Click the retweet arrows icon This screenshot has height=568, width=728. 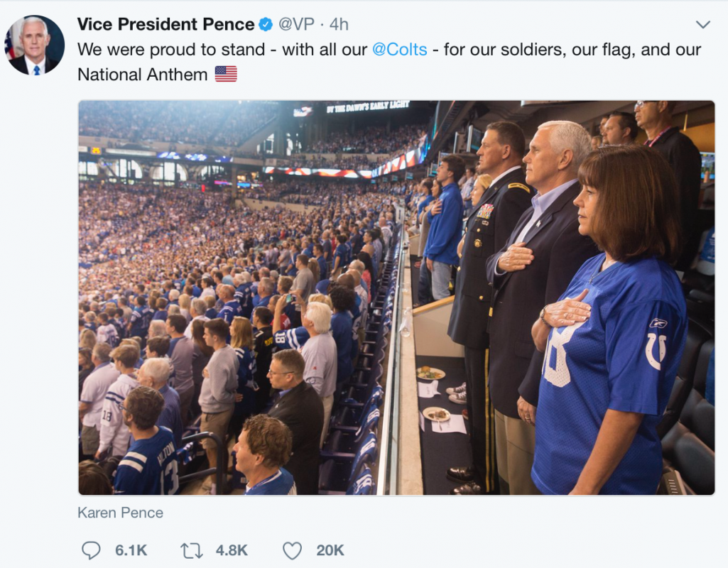coord(191,550)
